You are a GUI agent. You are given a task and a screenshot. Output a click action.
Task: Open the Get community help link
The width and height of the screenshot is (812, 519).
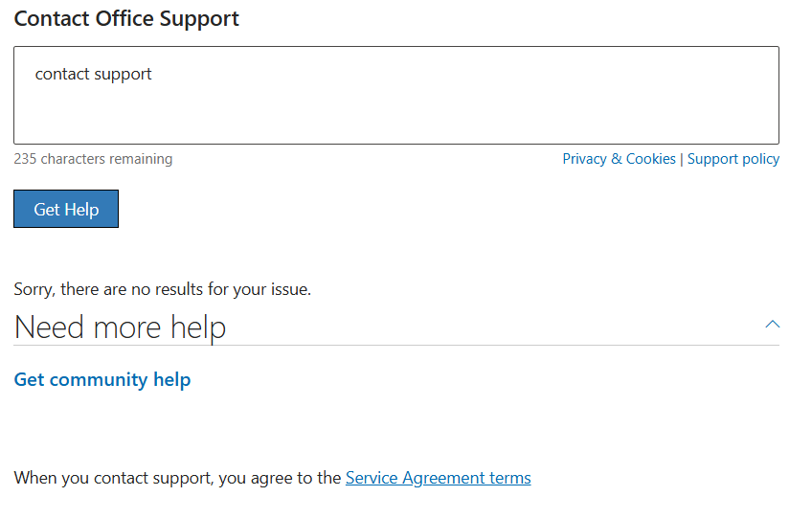pos(102,380)
